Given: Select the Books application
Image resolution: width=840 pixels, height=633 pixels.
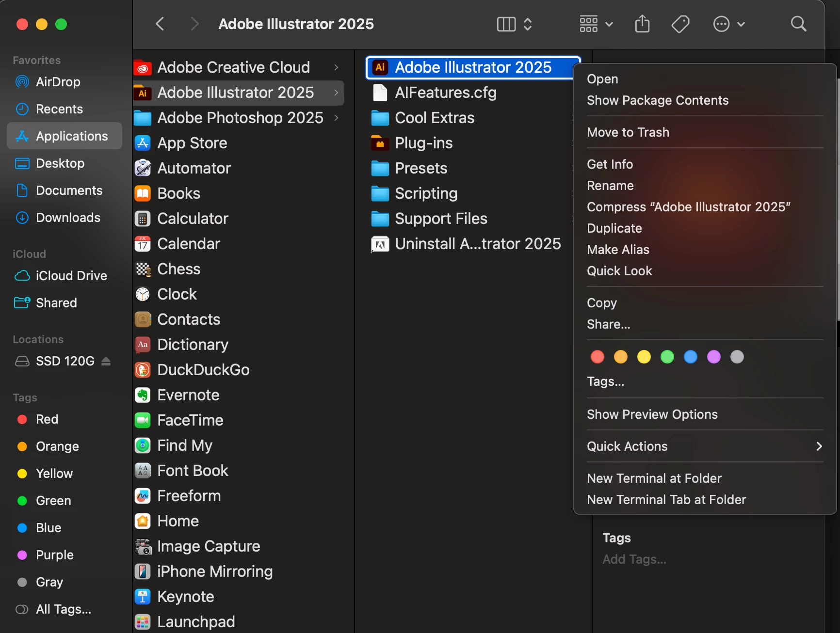Looking at the screenshot, I should point(238,193).
